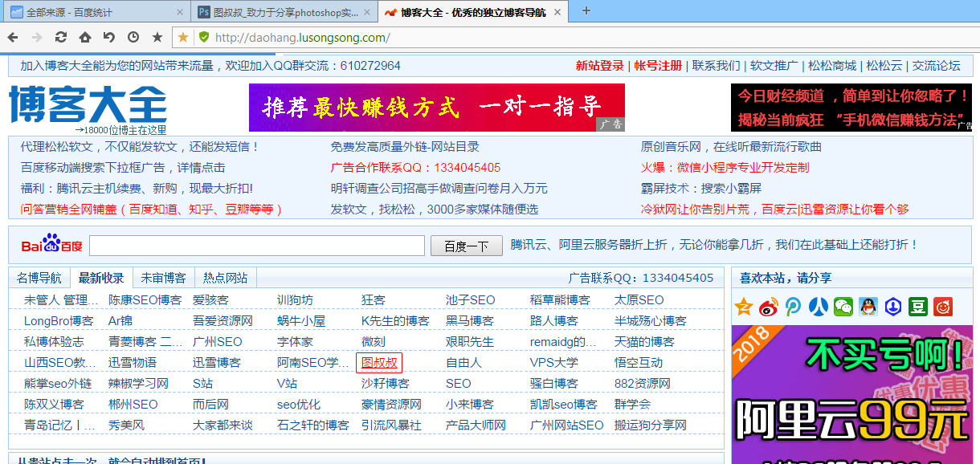Screen dimensions: 980x464
Task: Open the 搬运狗分享网 link
Action: (x=651, y=425)
